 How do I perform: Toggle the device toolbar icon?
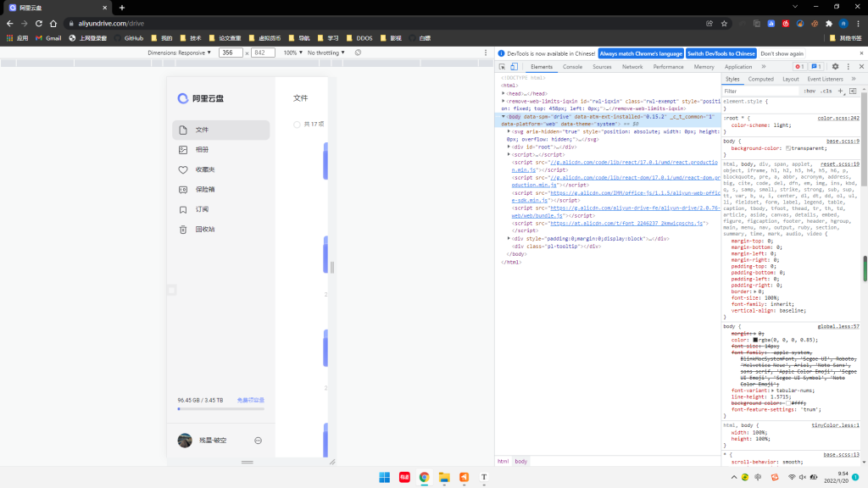click(515, 66)
